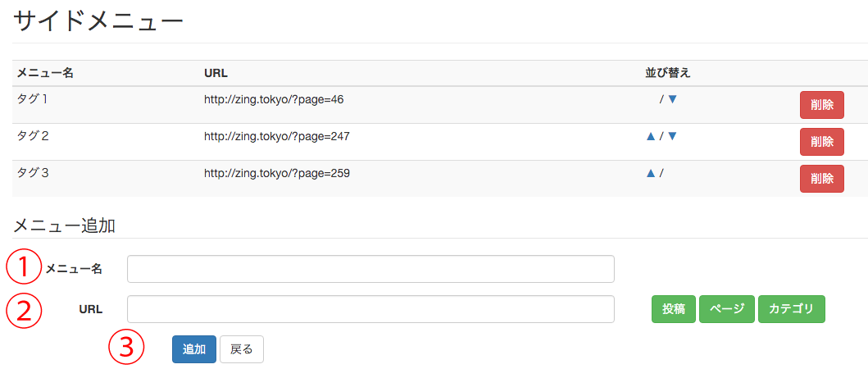Delete the タグ3 menu row
The height and width of the screenshot is (378, 868).
click(x=821, y=179)
